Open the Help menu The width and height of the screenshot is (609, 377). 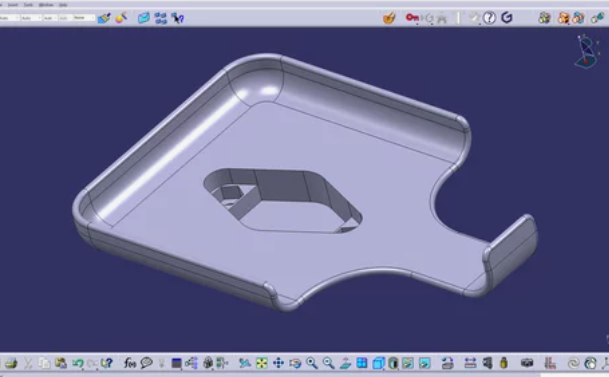pos(63,5)
